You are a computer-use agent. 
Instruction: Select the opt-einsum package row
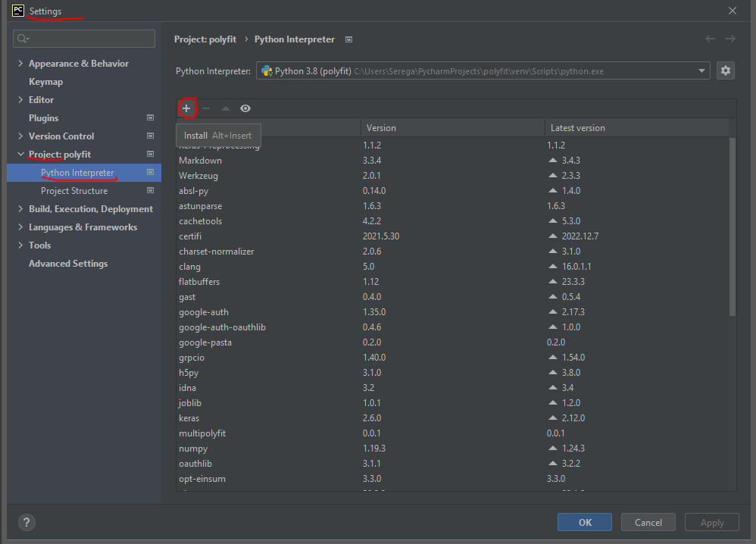pyautogui.click(x=453, y=478)
